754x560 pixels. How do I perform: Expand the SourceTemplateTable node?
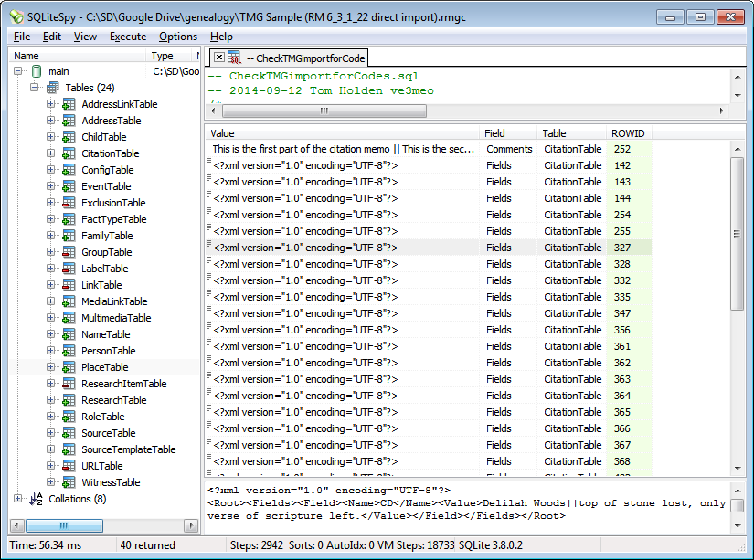coord(50,449)
